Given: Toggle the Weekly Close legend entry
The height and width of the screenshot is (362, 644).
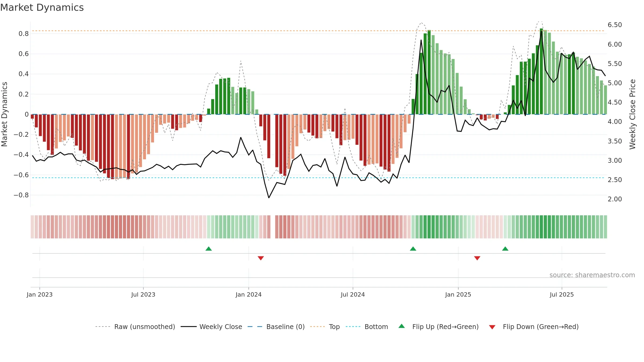Looking at the screenshot, I should tap(211, 327).
